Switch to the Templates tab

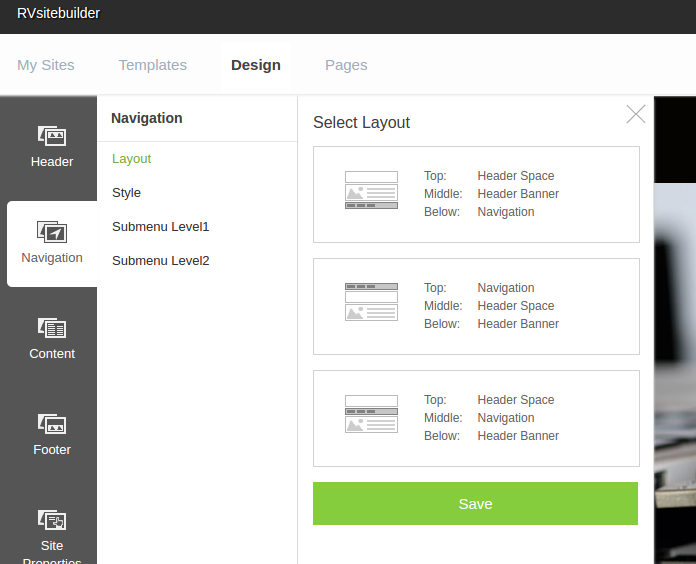point(153,65)
